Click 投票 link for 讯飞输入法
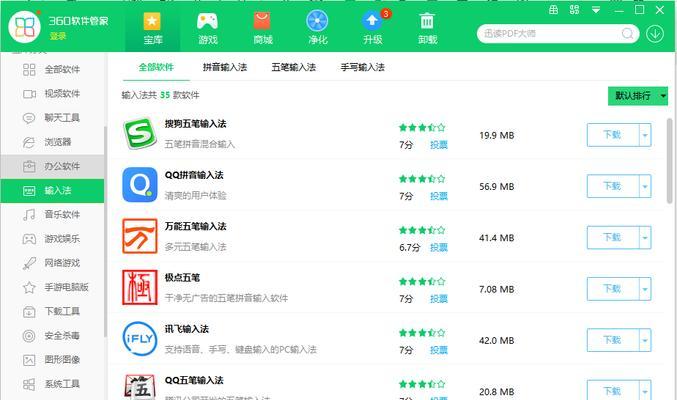Screen dimensions: 677x400 (439, 350)
